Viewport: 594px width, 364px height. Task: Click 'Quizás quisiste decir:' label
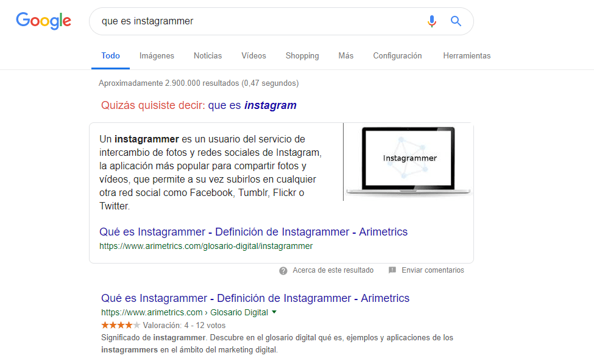click(153, 105)
